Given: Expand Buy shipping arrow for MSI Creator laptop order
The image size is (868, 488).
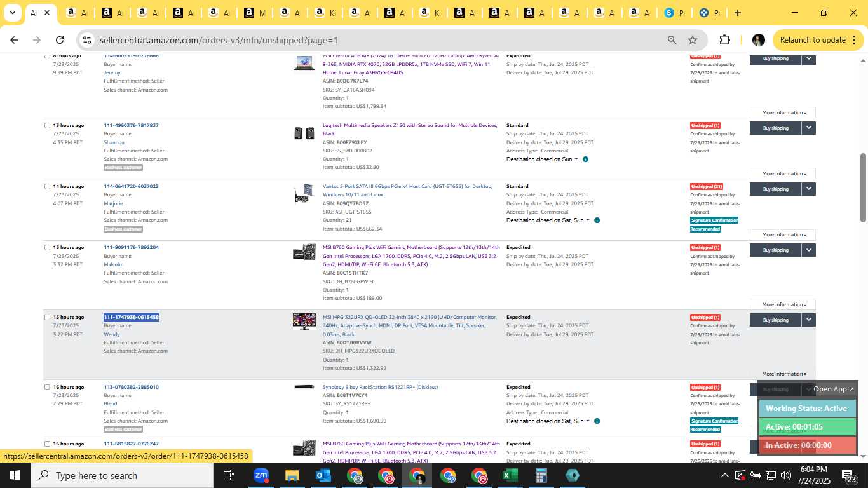Looking at the screenshot, I should coord(808,58).
